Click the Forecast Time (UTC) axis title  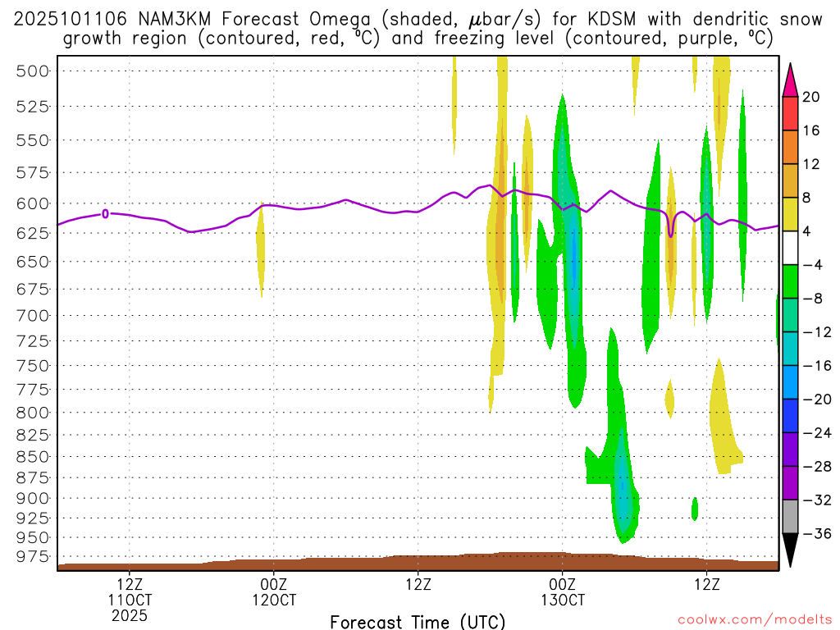click(x=418, y=622)
